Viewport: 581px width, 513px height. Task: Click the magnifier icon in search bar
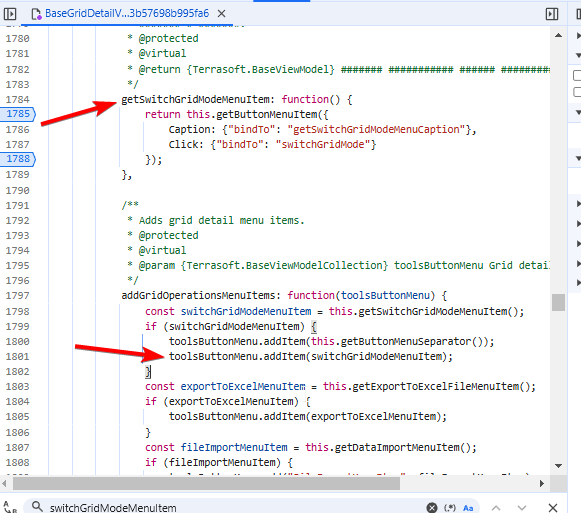[37, 506]
